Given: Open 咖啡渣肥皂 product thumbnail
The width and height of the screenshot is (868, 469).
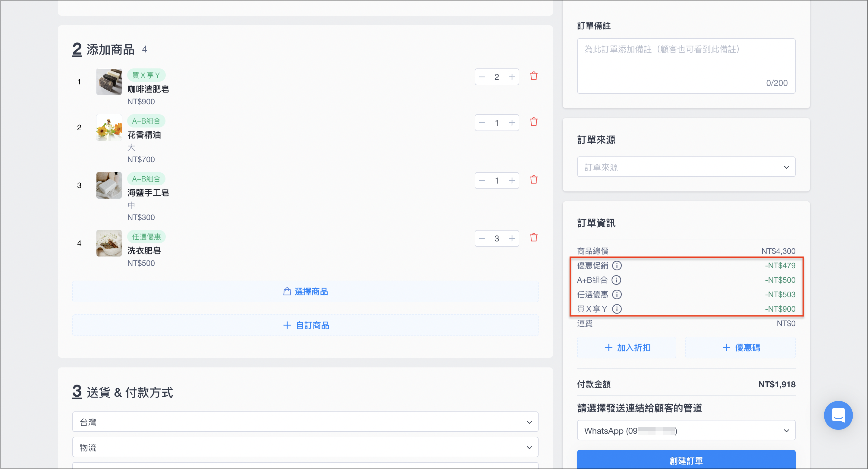Looking at the screenshot, I should point(109,82).
